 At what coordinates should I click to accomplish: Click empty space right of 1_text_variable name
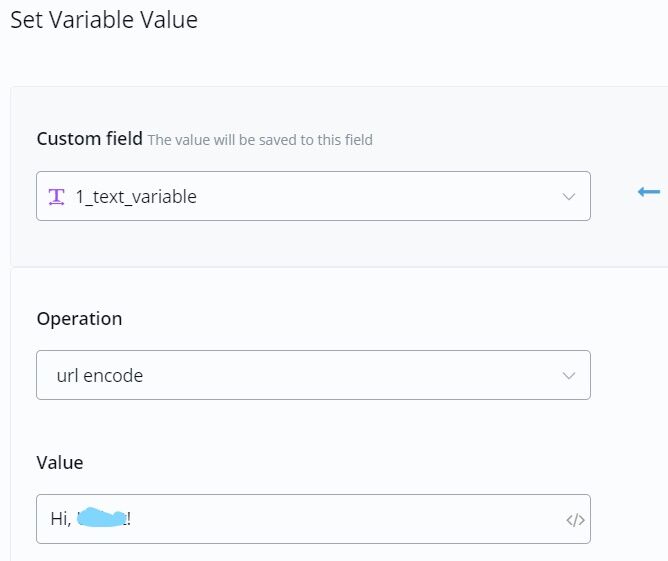pos(380,197)
